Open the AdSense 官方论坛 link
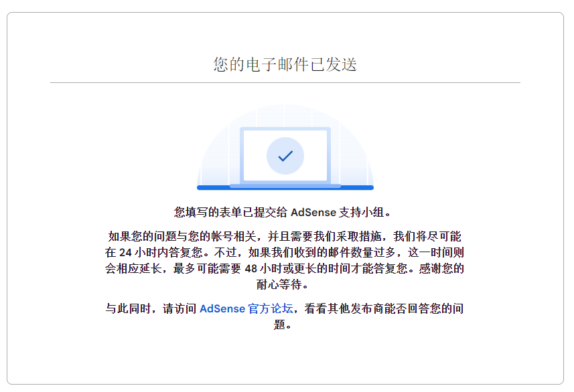The height and width of the screenshot is (392, 574). [246, 308]
